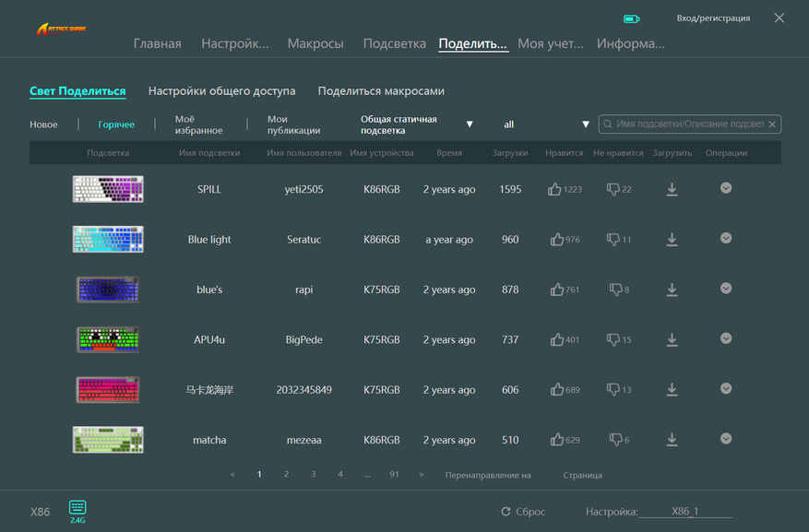809x532 pixels.
Task: Dislike the Blue light preset
Action: click(x=613, y=239)
